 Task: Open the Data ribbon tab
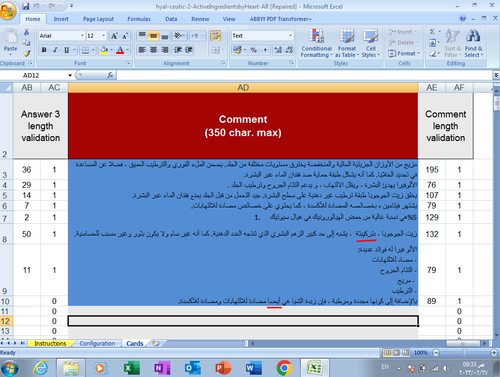click(x=171, y=19)
